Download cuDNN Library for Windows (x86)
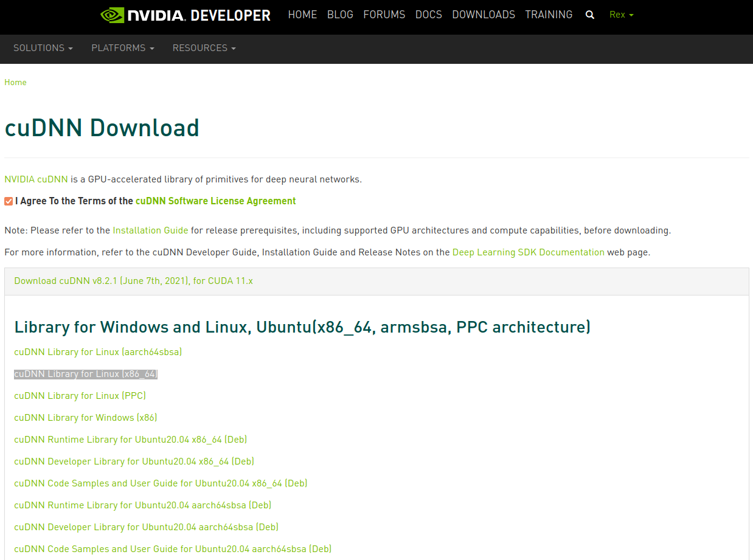 [86, 418]
